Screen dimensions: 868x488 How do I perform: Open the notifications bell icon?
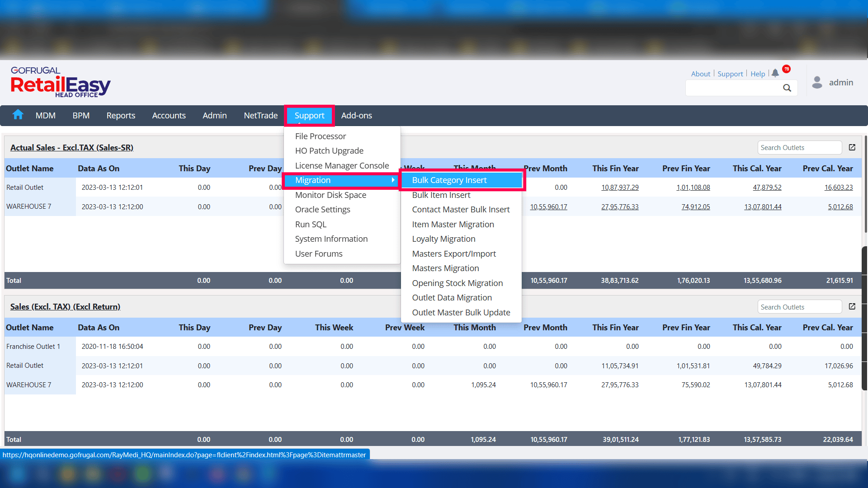pos(775,73)
